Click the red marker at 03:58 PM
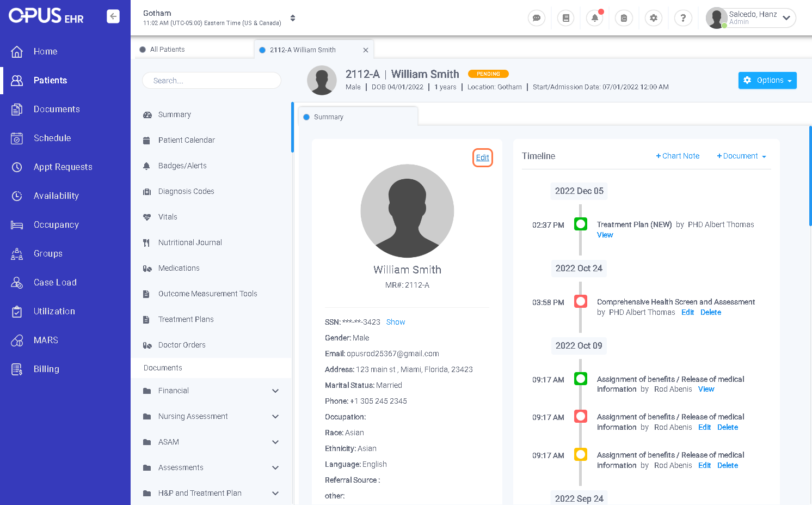Image resolution: width=812 pixels, height=505 pixels. coord(581,301)
